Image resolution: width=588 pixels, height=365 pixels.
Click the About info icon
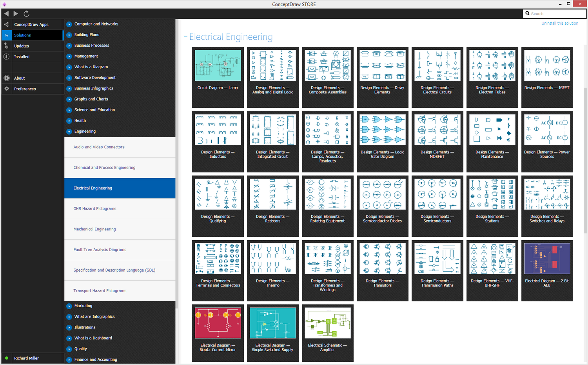pos(6,78)
